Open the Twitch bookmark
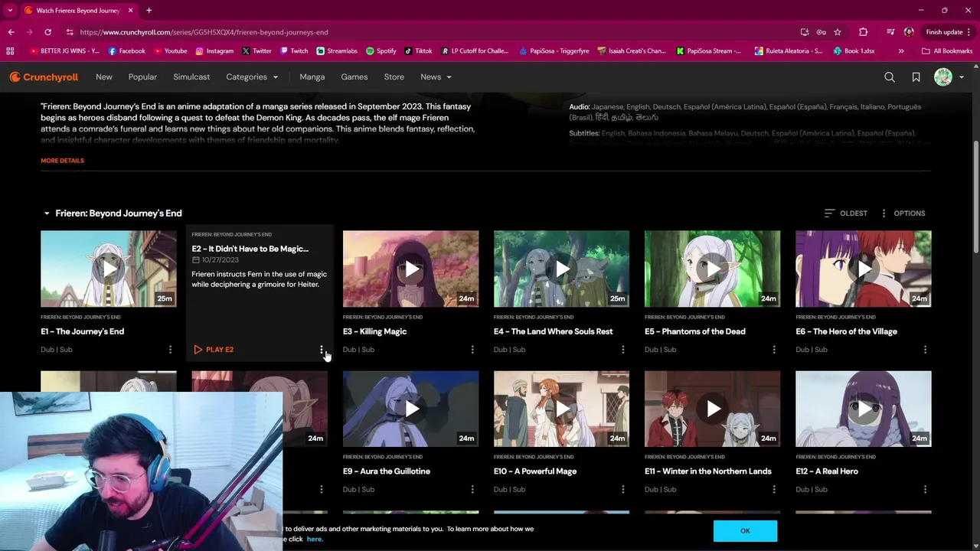The height and width of the screenshot is (551, 980). click(294, 51)
